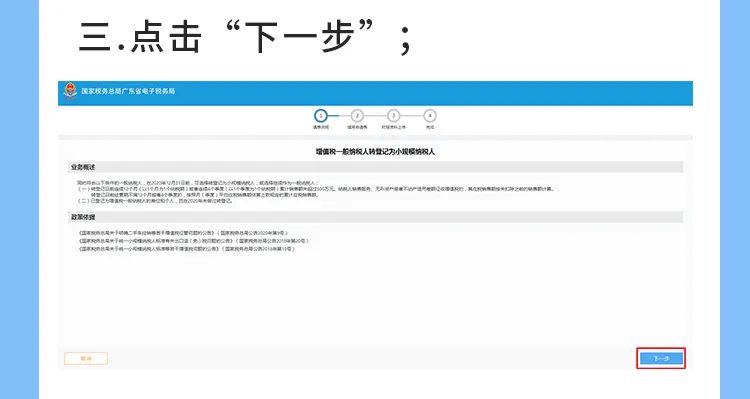This screenshot has height=399, width=750.
Task: Open the policy notice citing 2018年第18号
Action: coord(187,249)
